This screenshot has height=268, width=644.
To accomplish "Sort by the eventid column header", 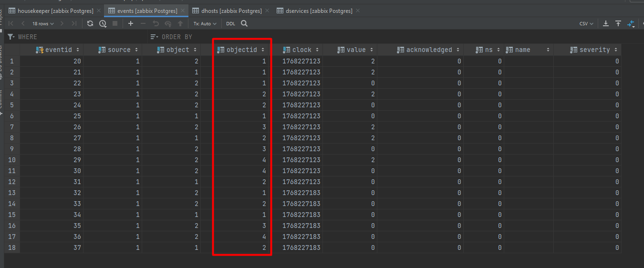I will (58, 50).
